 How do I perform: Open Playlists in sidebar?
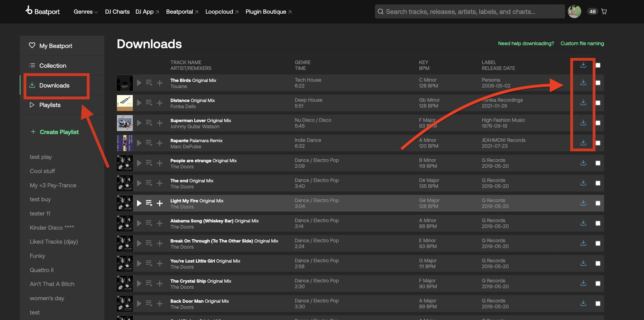pos(62,105)
